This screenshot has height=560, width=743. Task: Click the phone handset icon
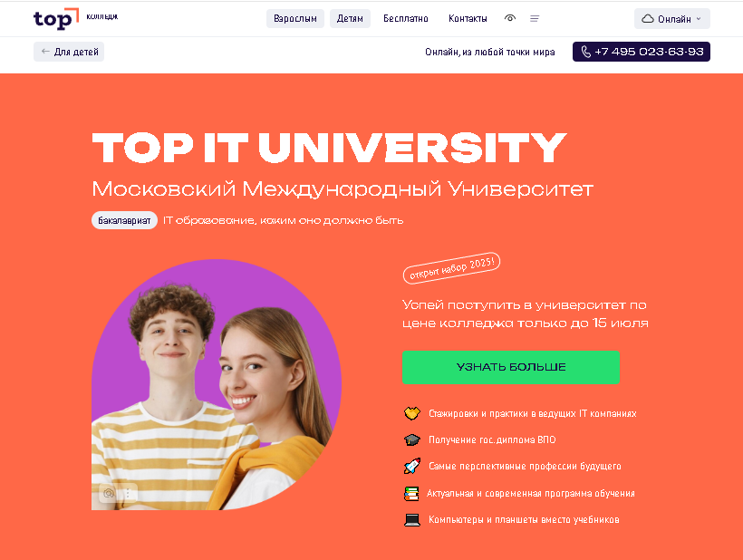coord(585,52)
